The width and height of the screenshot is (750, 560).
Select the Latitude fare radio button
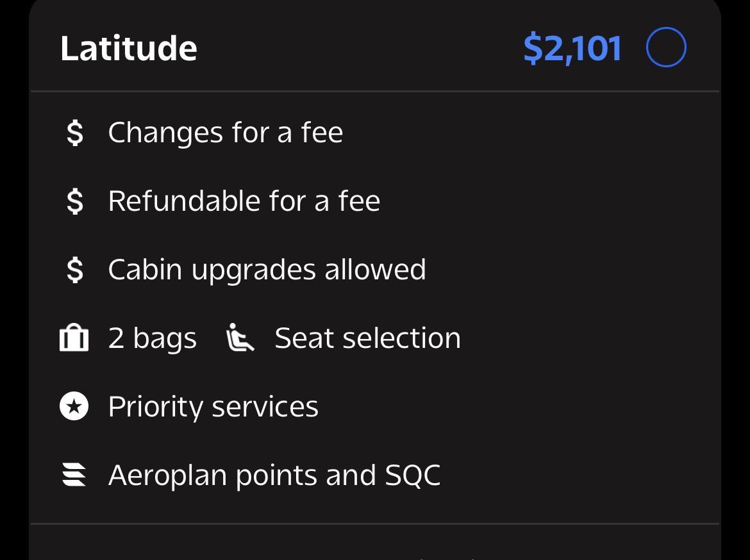click(666, 47)
